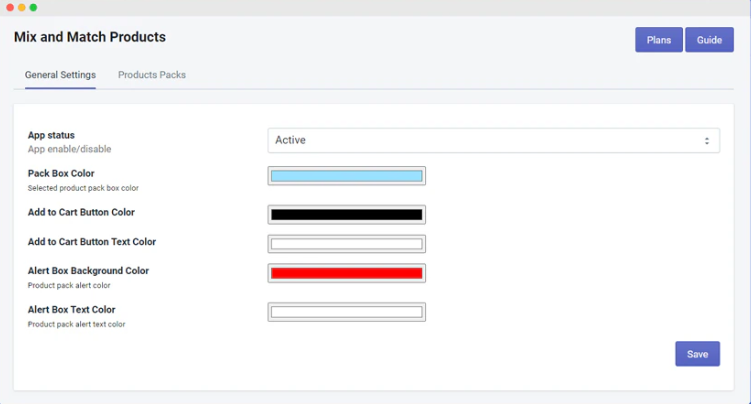This screenshot has height=404, width=751.
Task: Edit the red Alert Box Background Color swatch
Action: point(346,273)
